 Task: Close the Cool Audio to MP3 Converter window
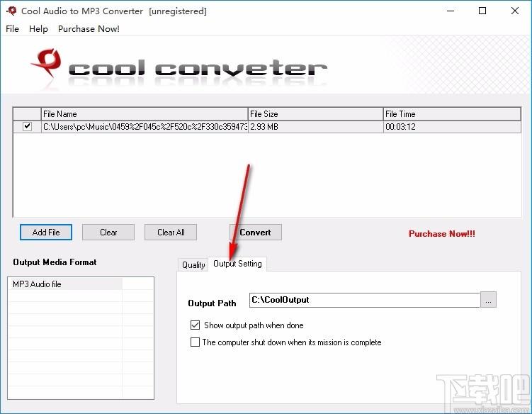click(x=515, y=11)
